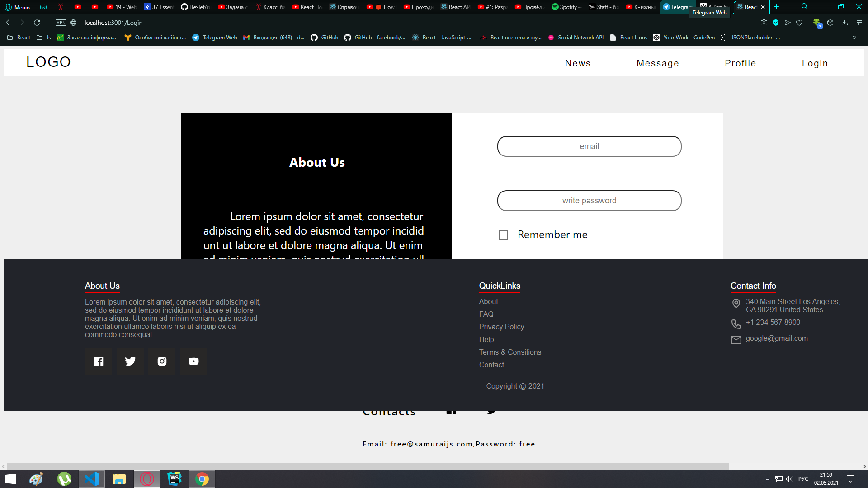
Task: Open Gmail Входящие bookmark
Action: (x=274, y=38)
